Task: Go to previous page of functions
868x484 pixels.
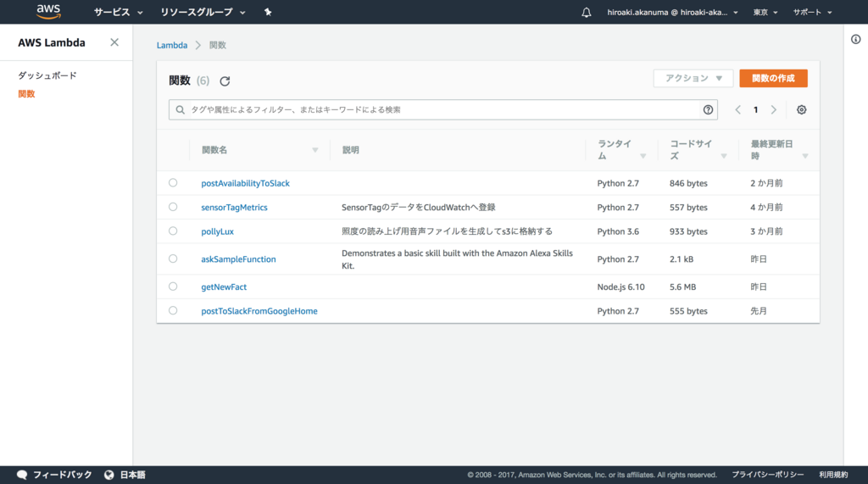Action: click(x=738, y=109)
